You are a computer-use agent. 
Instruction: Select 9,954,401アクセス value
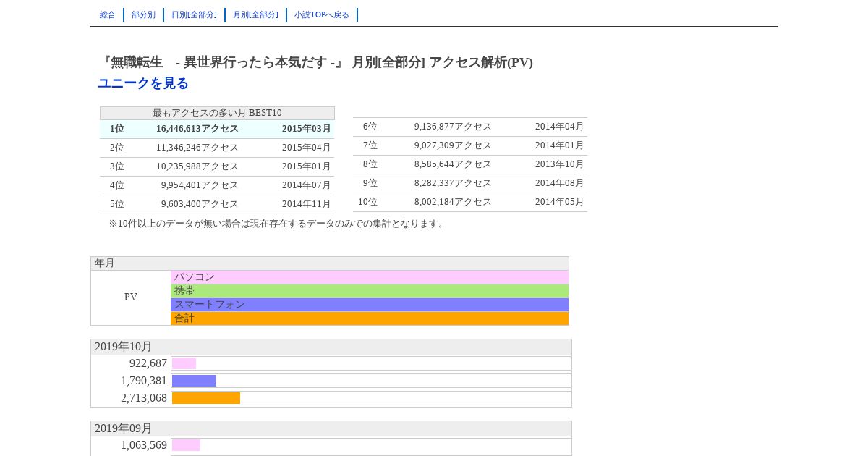[x=200, y=185]
